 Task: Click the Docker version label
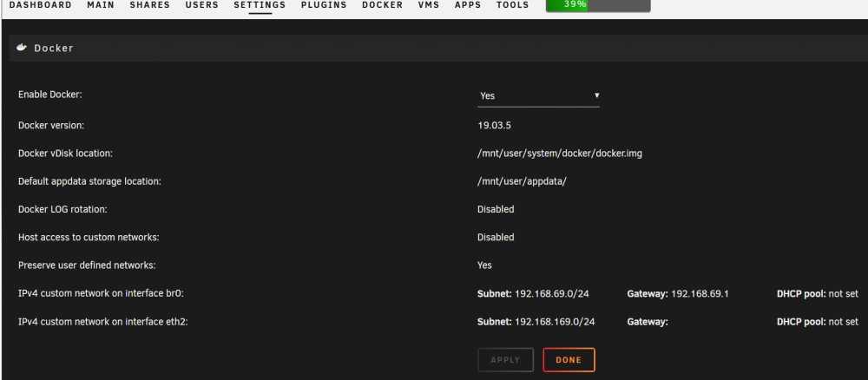point(51,126)
